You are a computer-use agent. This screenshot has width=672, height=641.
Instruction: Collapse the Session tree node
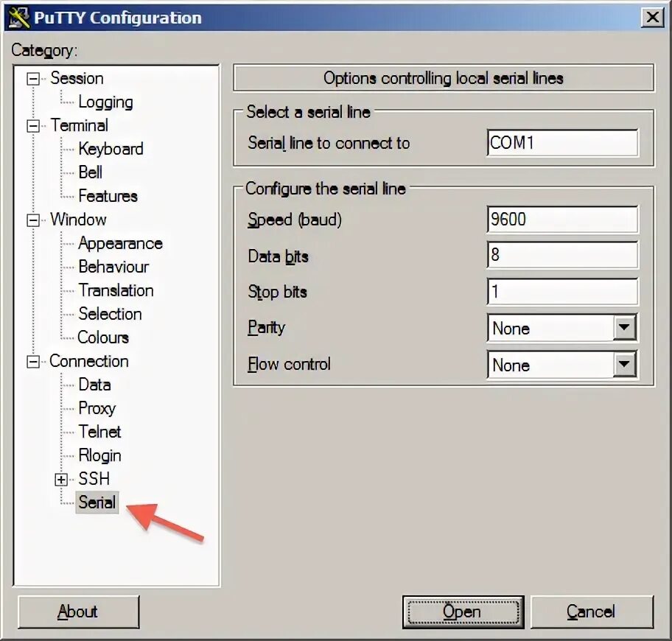pyautogui.click(x=33, y=79)
